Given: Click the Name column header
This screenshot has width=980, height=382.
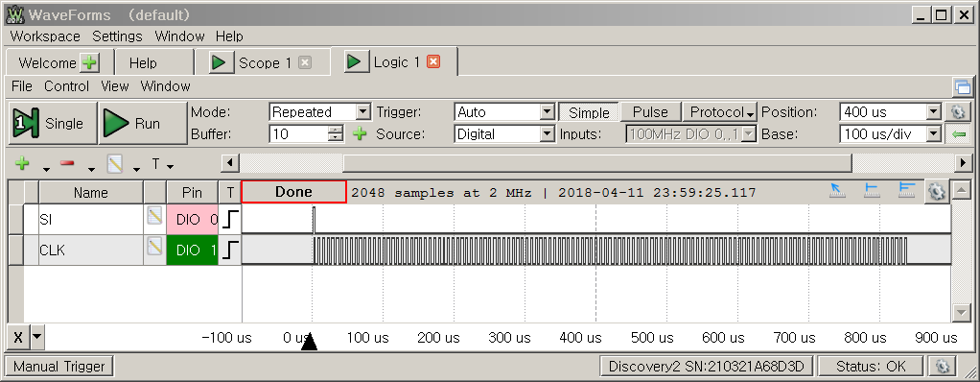Looking at the screenshot, I should pyautogui.click(x=91, y=193).
